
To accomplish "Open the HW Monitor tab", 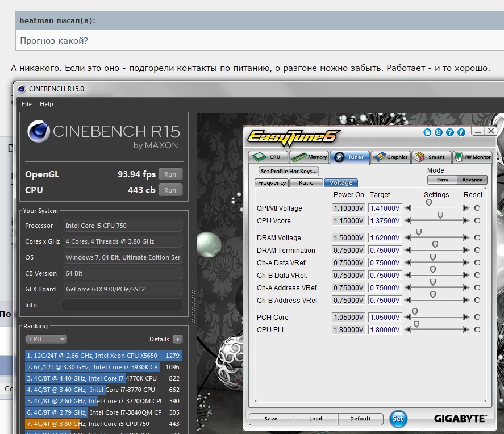I will [473, 157].
